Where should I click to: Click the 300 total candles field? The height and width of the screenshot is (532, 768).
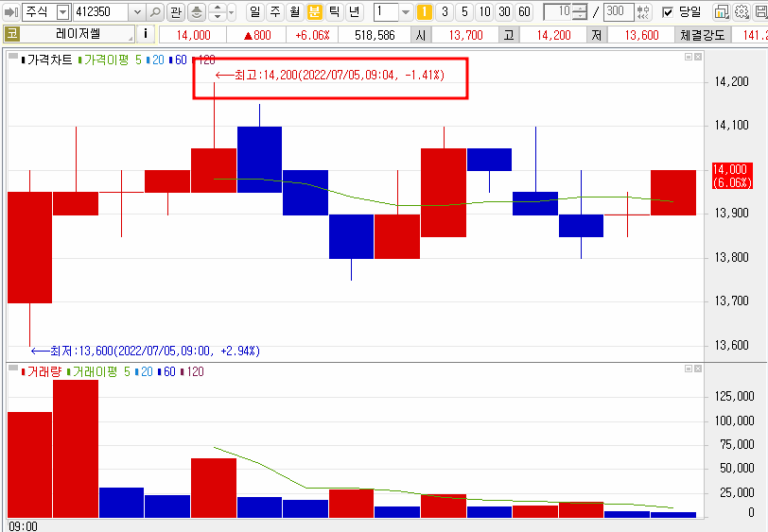click(619, 11)
